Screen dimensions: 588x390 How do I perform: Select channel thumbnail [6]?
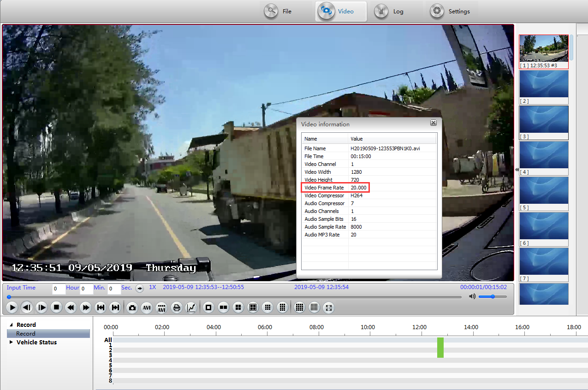click(544, 229)
